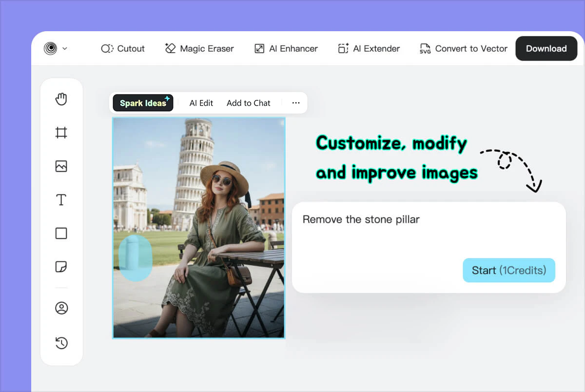The width and height of the screenshot is (585, 392).
Task: Open the Notes tool in the sidebar
Action: coord(61,267)
